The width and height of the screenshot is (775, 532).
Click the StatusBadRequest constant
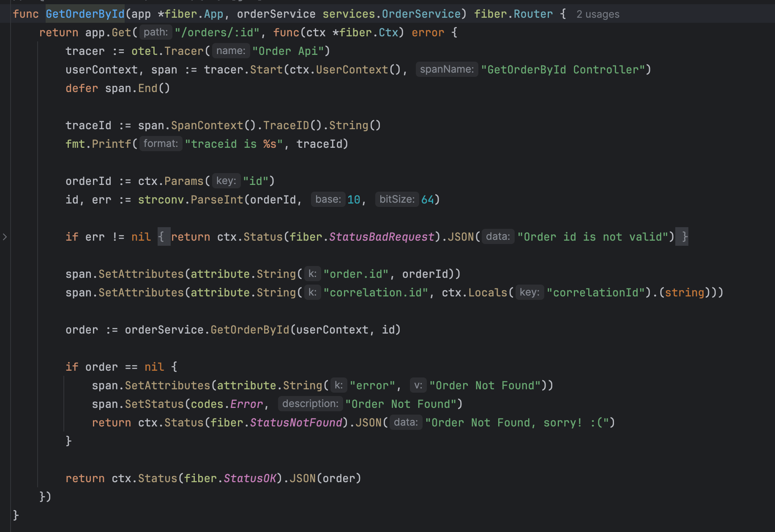(382, 237)
